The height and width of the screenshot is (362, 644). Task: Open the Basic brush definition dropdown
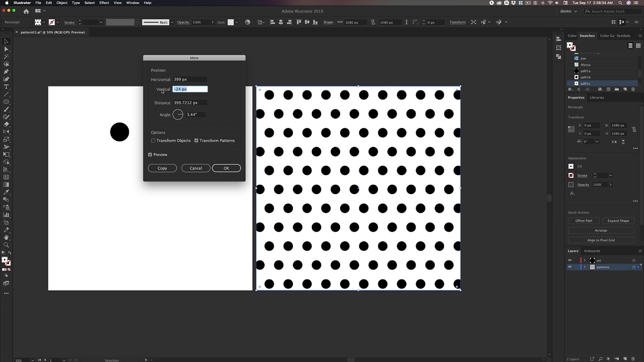click(172, 22)
